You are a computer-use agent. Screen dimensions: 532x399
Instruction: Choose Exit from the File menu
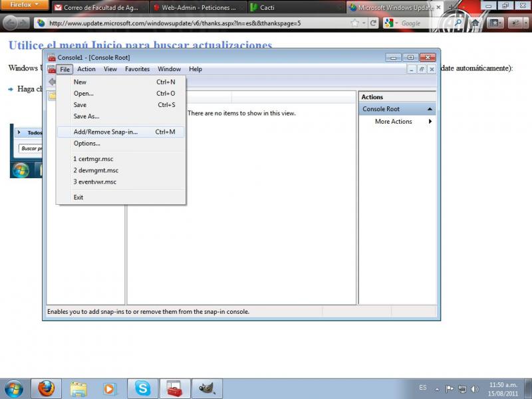click(x=121, y=198)
